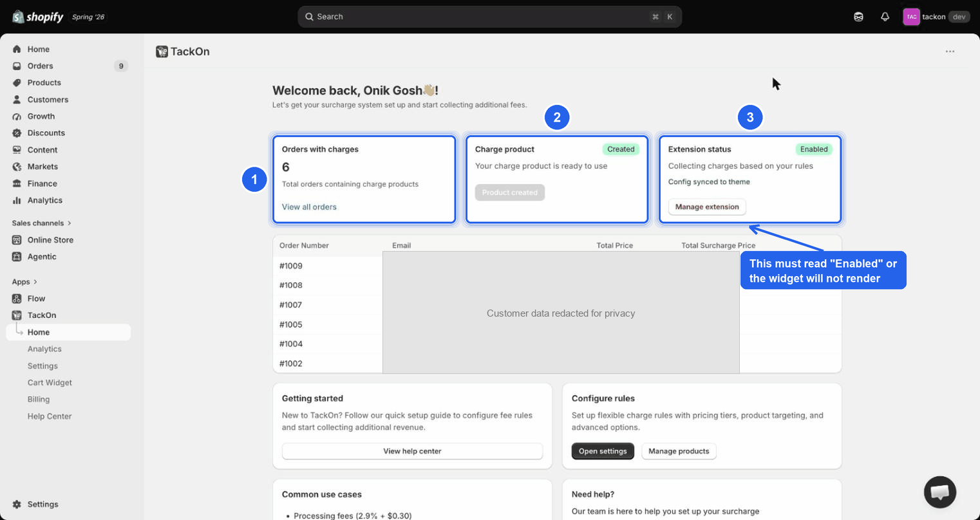Expand the Sales channels section
This screenshot has height=520, width=980.
(x=41, y=223)
